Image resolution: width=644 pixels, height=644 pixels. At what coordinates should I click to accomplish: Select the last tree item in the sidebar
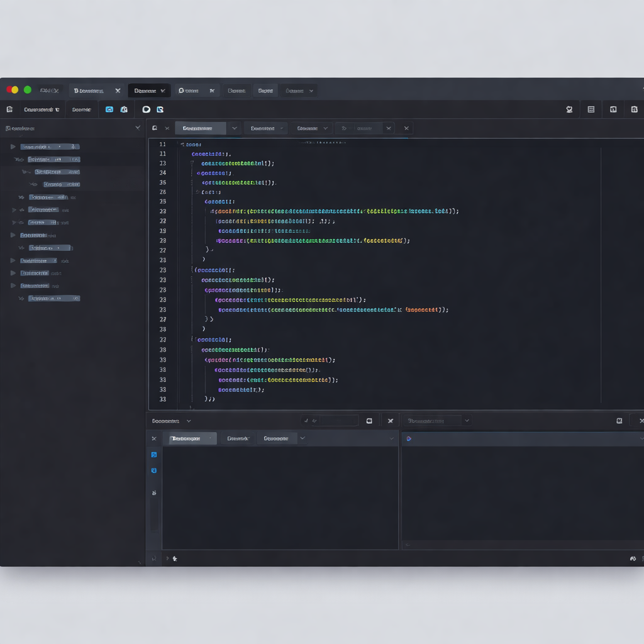53,298
